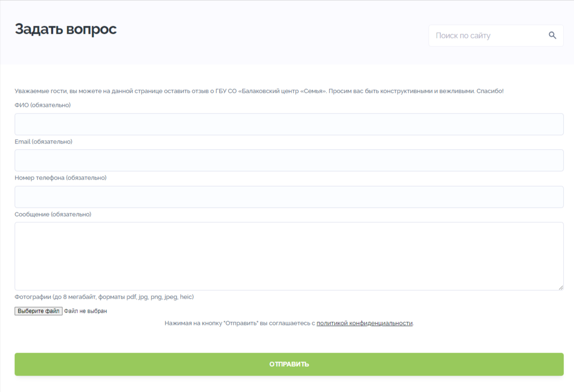Click the 'ФИО (обязательно)' label
The height and width of the screenshot is (392, 574).
43,105
